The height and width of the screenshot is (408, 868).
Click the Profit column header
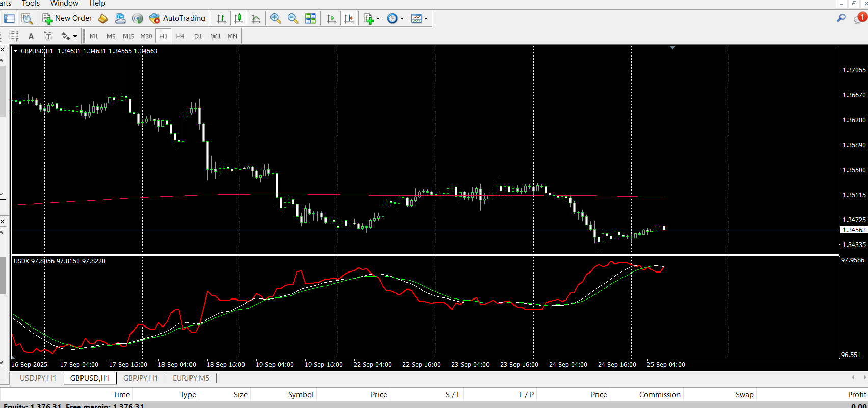[857, 394]
